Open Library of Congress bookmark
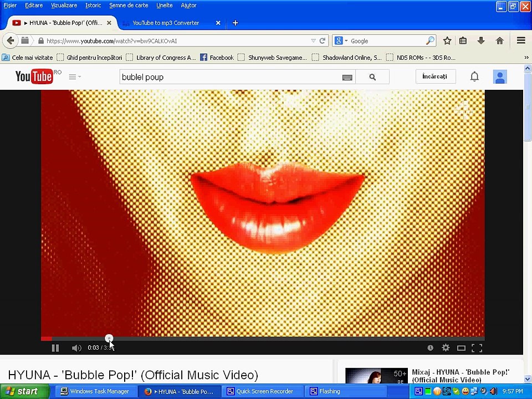The image size is (532, 399). (161, 57)
